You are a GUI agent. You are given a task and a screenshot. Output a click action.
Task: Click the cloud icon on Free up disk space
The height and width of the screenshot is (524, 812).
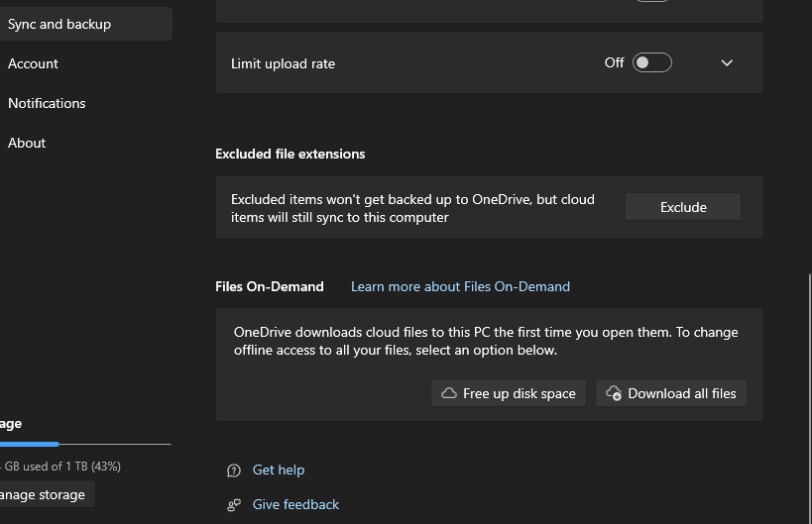tap(449, 393)
